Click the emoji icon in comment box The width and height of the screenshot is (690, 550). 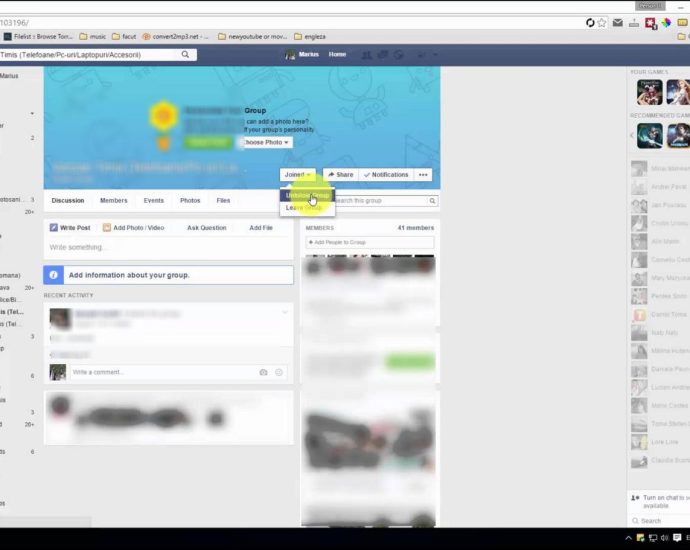point(279,372)
